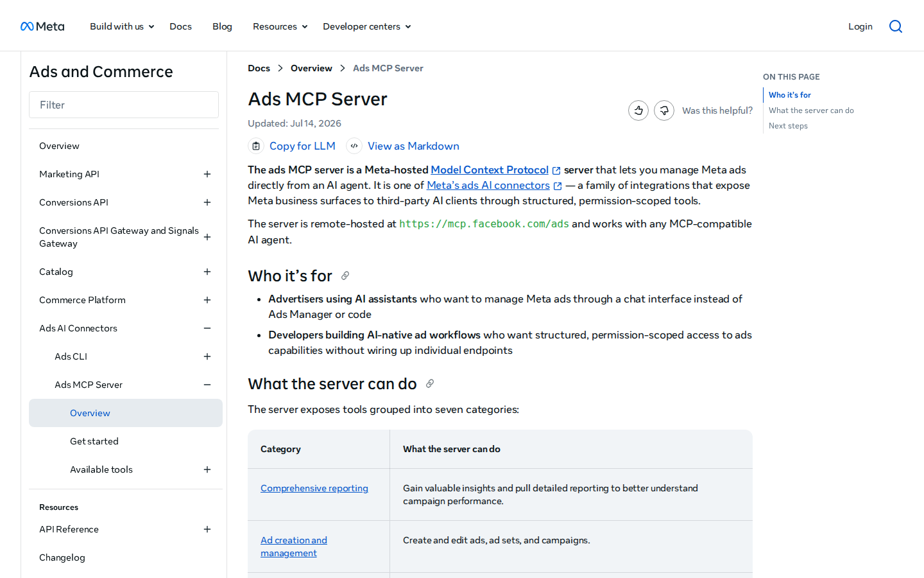Viewport: 924px width, 578px height.
Task: Expand the Marketing API section
Action: [x=207, y=174]
